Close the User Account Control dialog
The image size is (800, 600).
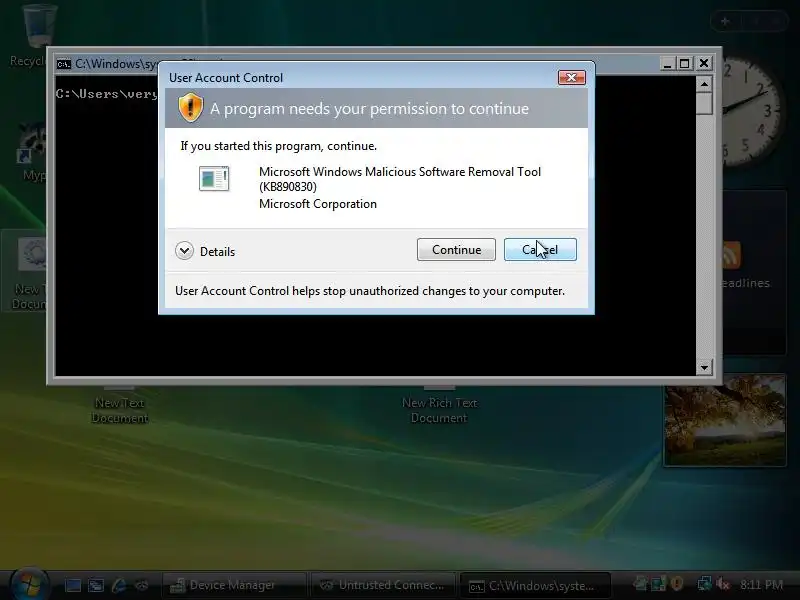(x=571, y=78)
